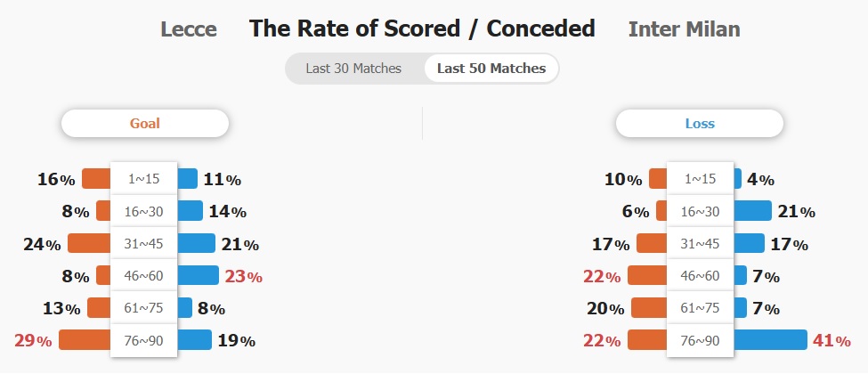Select the Last 50 Matches tab
The width and height of the screenshot is (868, 374).
pyautogui.click(x=491, y=69)
